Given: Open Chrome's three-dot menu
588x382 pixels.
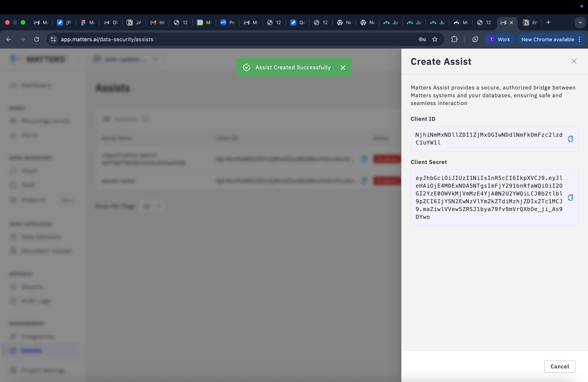Looking at the screenshot, I should pos(579,39).
